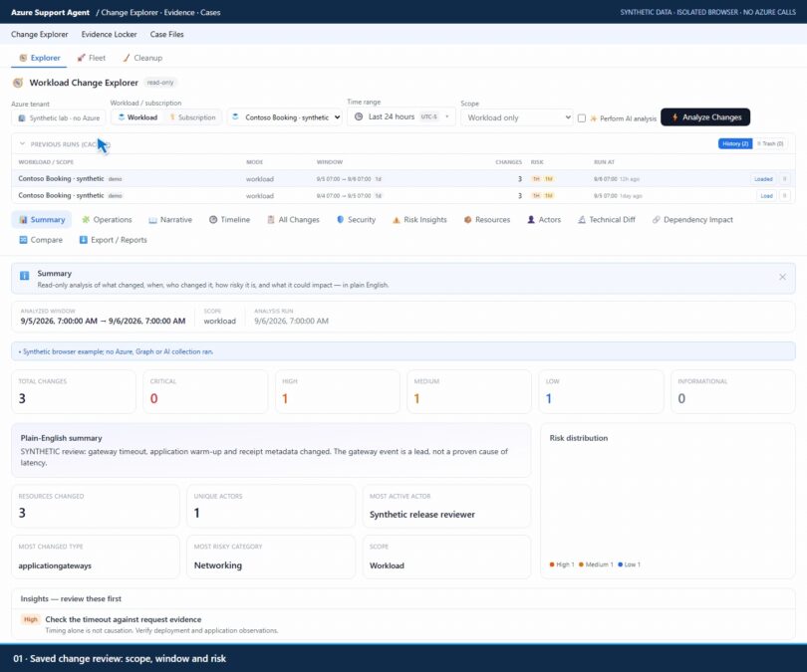The width and height of the screenshot is (807, 672).
Task: Click the Analyze Changes button
Action: tap(705, 117)
